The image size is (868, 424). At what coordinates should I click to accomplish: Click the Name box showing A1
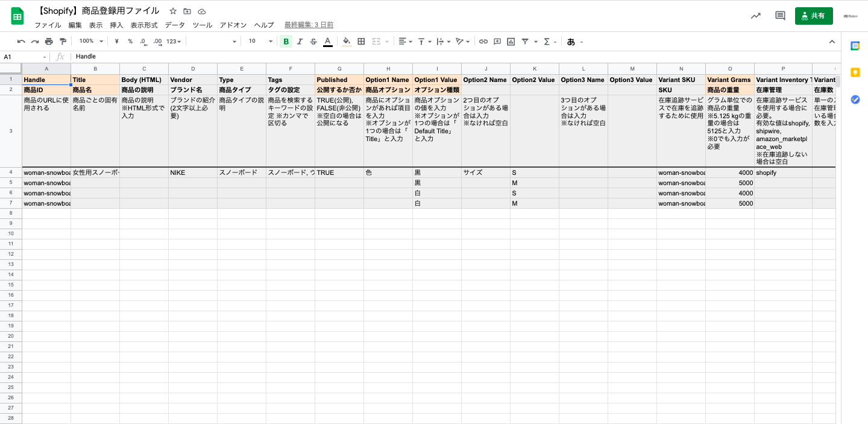(x=24, y=57)
